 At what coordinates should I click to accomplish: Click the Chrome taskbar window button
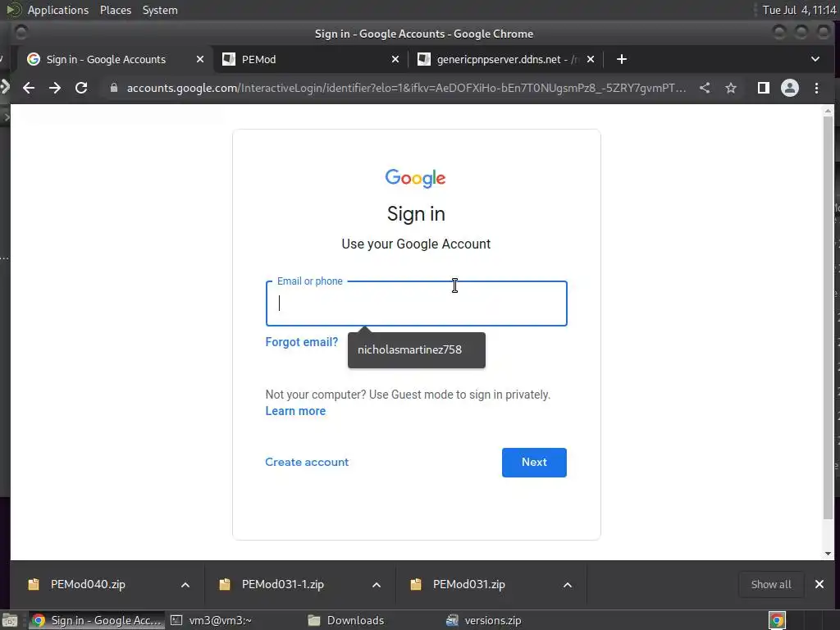(x=97, y=620)
